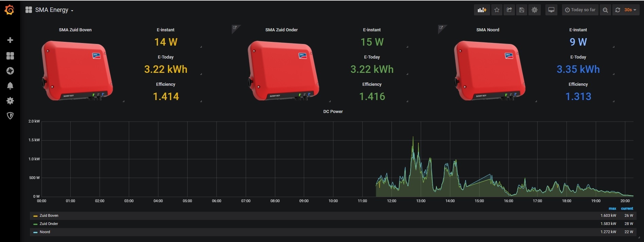Save the dashboard with disk icon

[522, 10]
